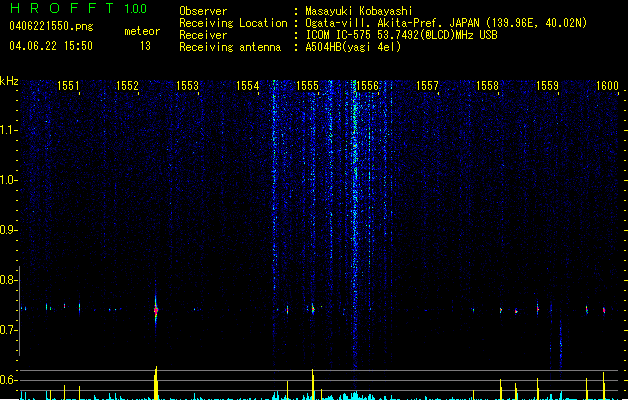Click the meteor count value 13
This screenshot has height=400, width=629.
145,46
